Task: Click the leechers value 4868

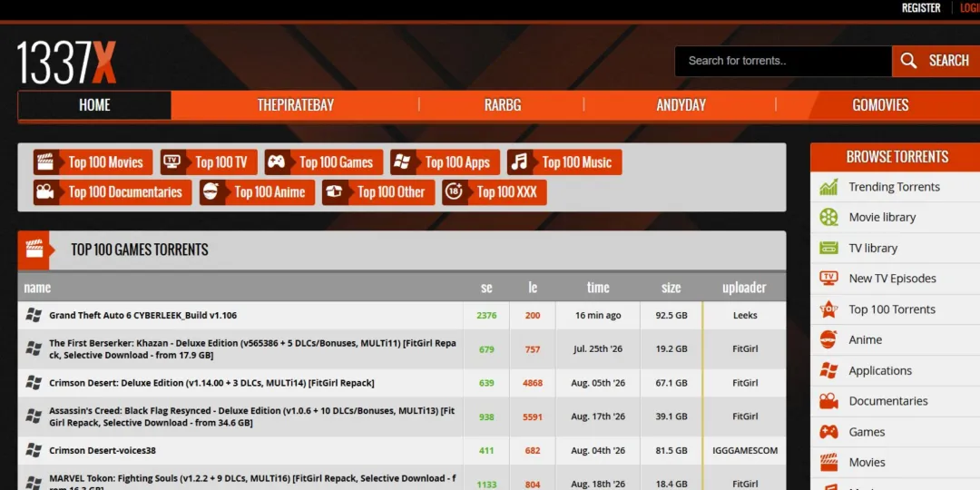Action: pos(533,383)
